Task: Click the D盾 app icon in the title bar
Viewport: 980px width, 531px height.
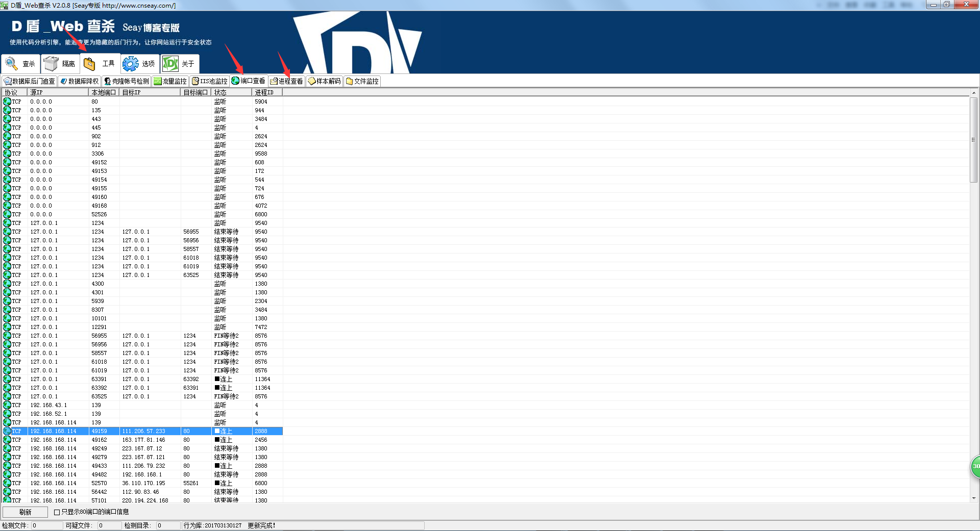Action: (x=5, y=5)
